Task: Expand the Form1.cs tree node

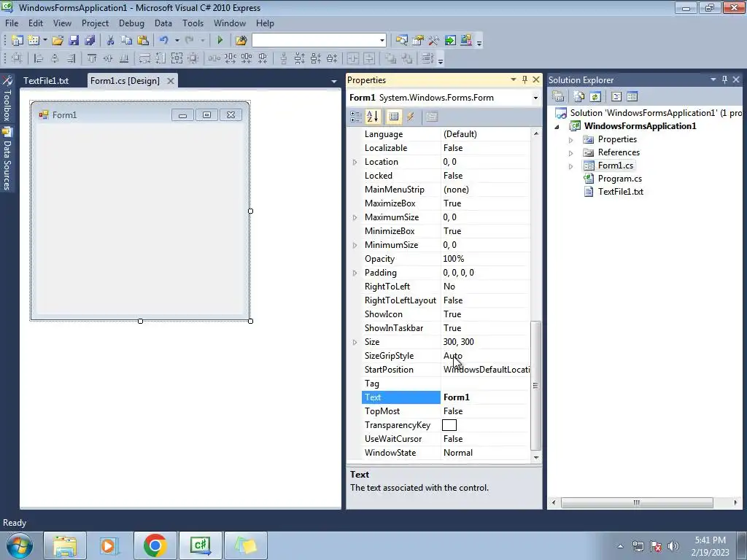Action: click(x=570, y=166)
